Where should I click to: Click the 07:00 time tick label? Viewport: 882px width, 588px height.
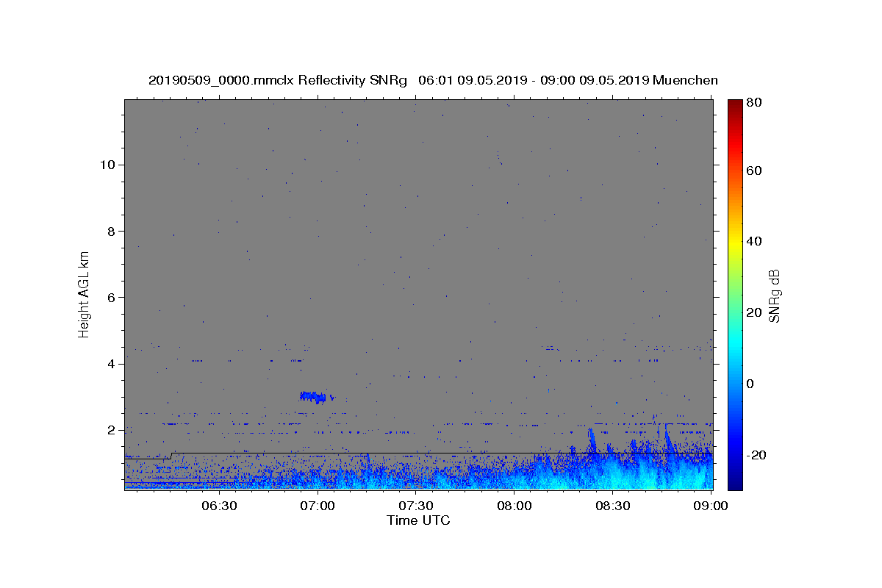pyautogui.click(x=318, y=506)
